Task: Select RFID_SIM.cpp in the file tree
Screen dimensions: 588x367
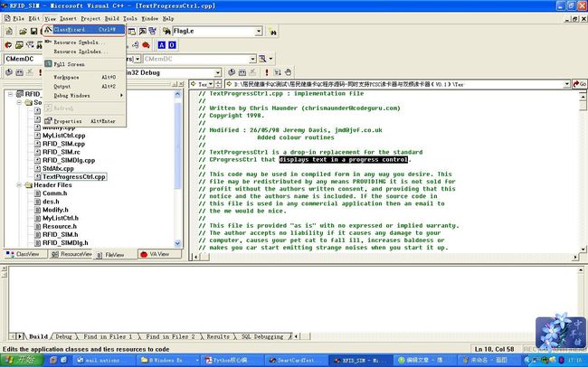Action: coord(63,144)
